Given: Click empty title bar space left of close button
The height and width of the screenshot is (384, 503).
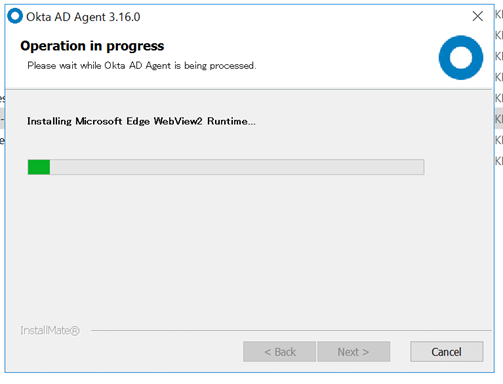Looking at the screenshot, I should click(x=300, y=16).
